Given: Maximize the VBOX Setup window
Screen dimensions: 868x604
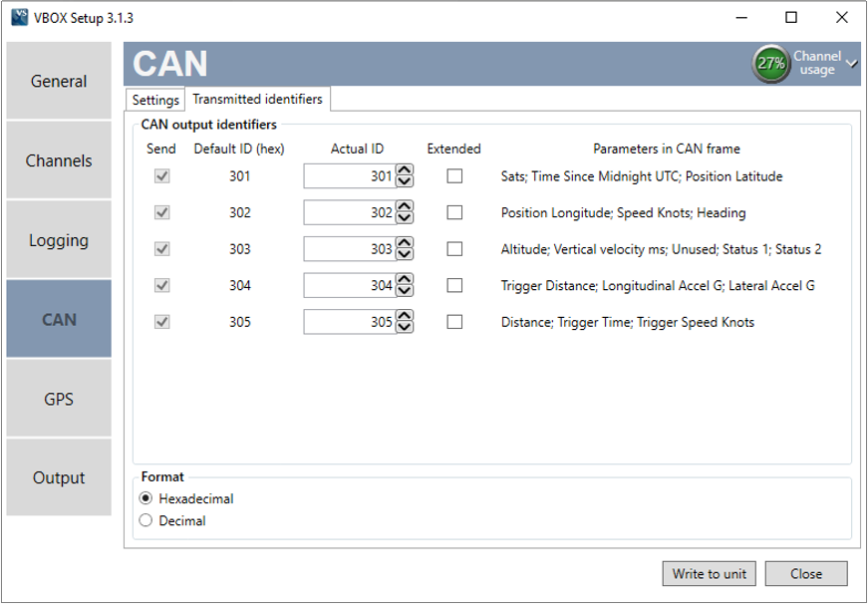Looking at the screenshot, I should (791, 18).
